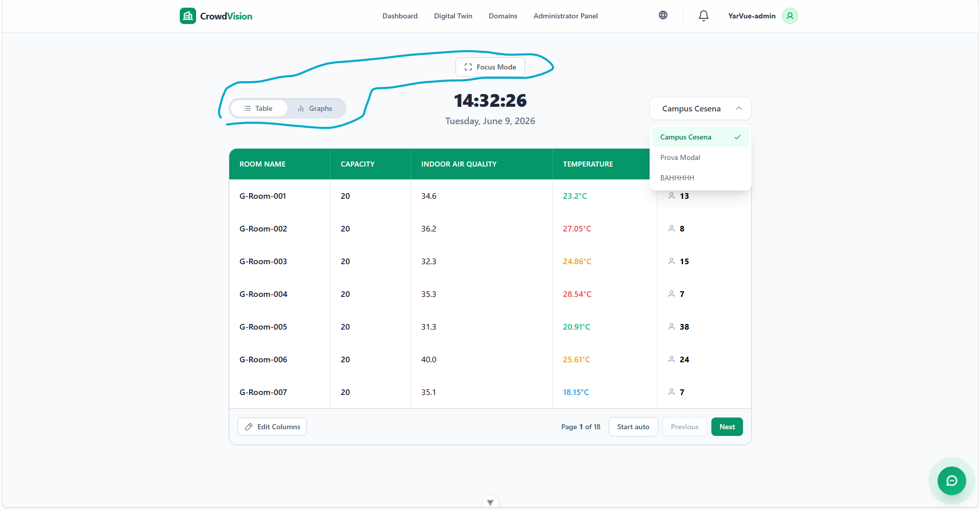Viewport: 980px width, 510px height.
Task: Click Start auto button
Action: (x=633, y=427)
